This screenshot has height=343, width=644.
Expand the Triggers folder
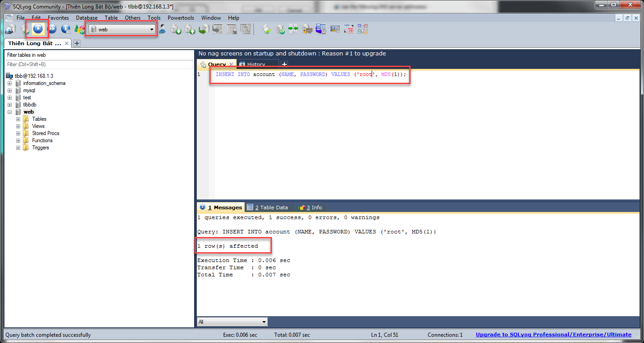[18, 148]
